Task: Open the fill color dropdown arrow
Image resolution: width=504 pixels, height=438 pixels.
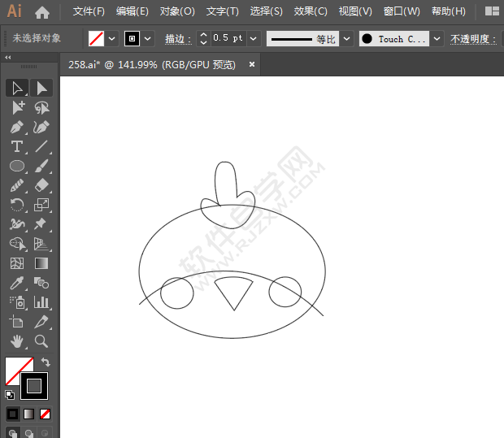Action: click(x=111, y=38)
